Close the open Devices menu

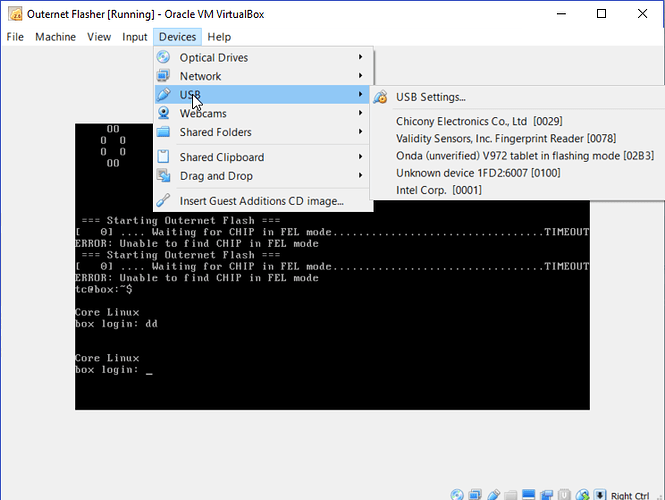pos(177,37)
